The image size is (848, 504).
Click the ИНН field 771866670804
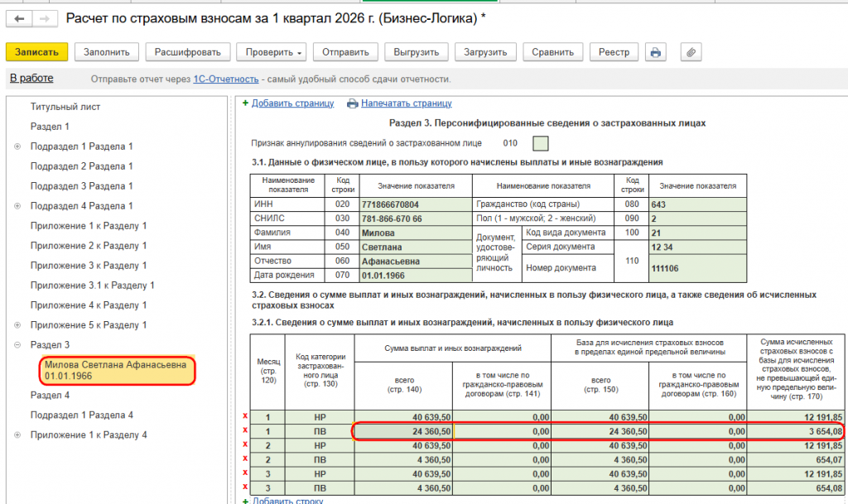point(416,204)
